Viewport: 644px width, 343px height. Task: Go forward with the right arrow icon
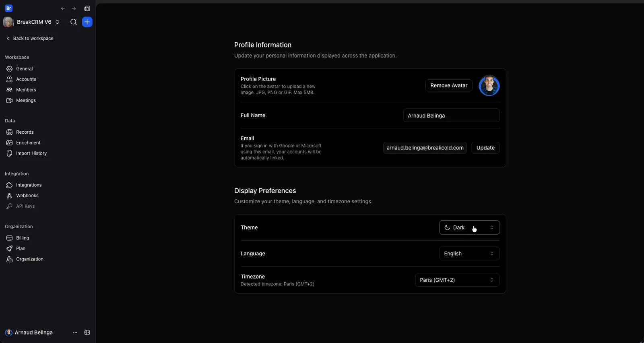[74, 8]
